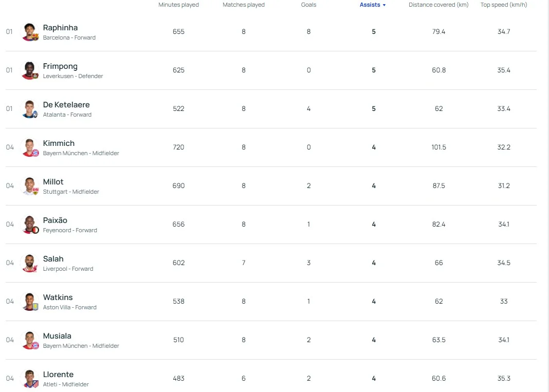Image resolution: width=549 pixels, height=392 pixels.
Task: Sort by Minutes played header
Action: [178, 5]
